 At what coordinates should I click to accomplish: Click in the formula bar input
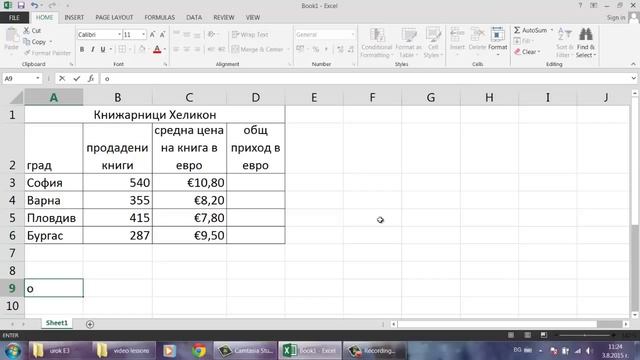(x=365, y=78)
